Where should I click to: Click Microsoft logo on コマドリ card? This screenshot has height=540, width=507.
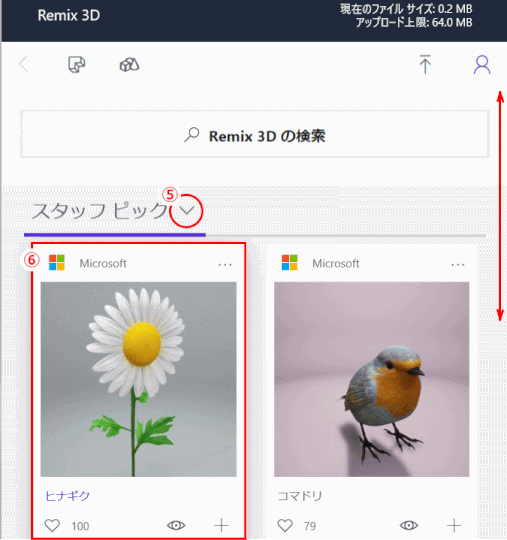(290, 262)
